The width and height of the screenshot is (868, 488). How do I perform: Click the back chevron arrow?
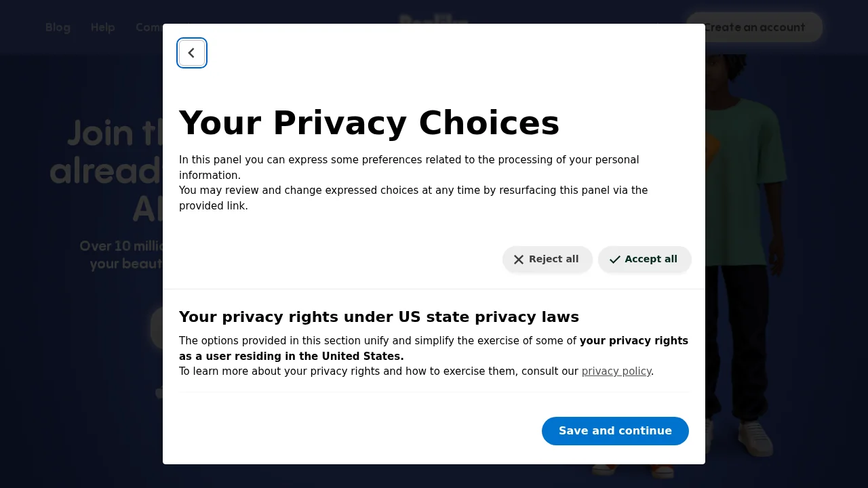pyautogui.click(x=192, y=53)
